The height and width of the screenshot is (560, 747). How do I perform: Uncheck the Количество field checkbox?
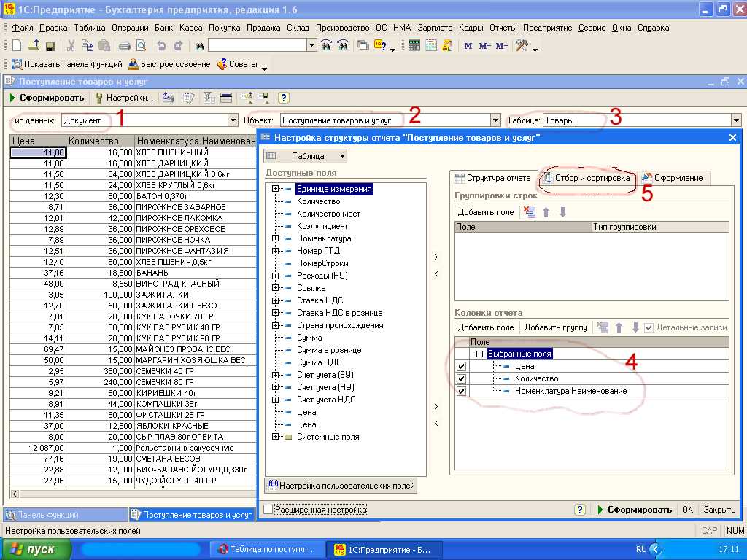[461, 378]
